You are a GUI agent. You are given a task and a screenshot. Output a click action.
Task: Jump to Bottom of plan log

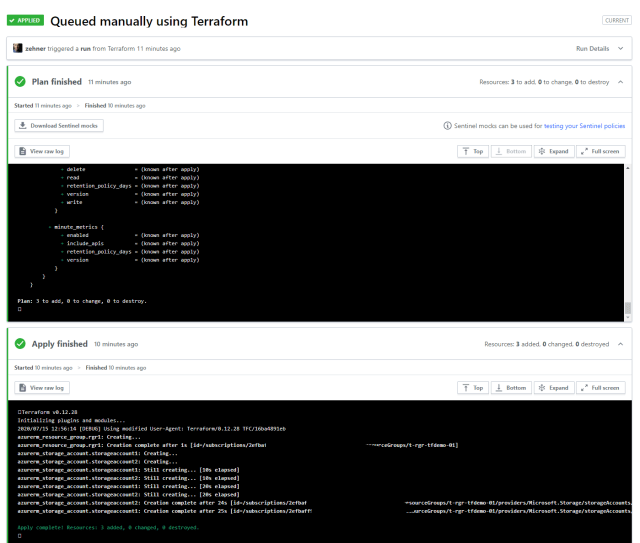(511, 150)
